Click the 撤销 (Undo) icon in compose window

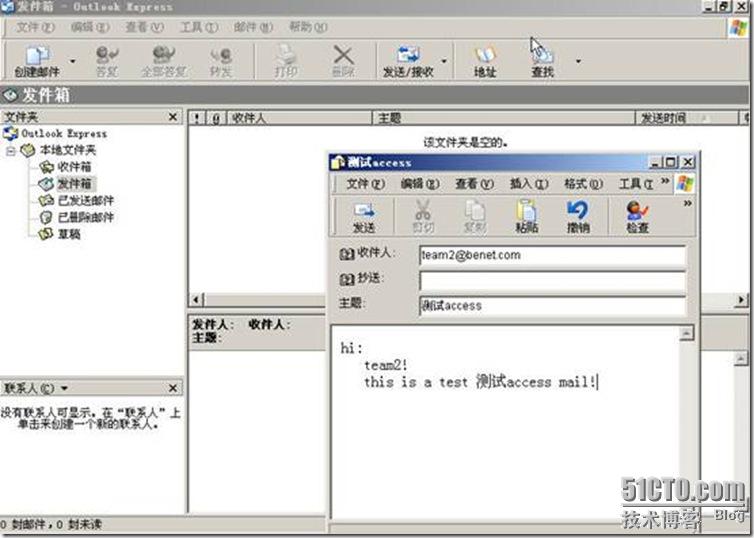(578, 217)
